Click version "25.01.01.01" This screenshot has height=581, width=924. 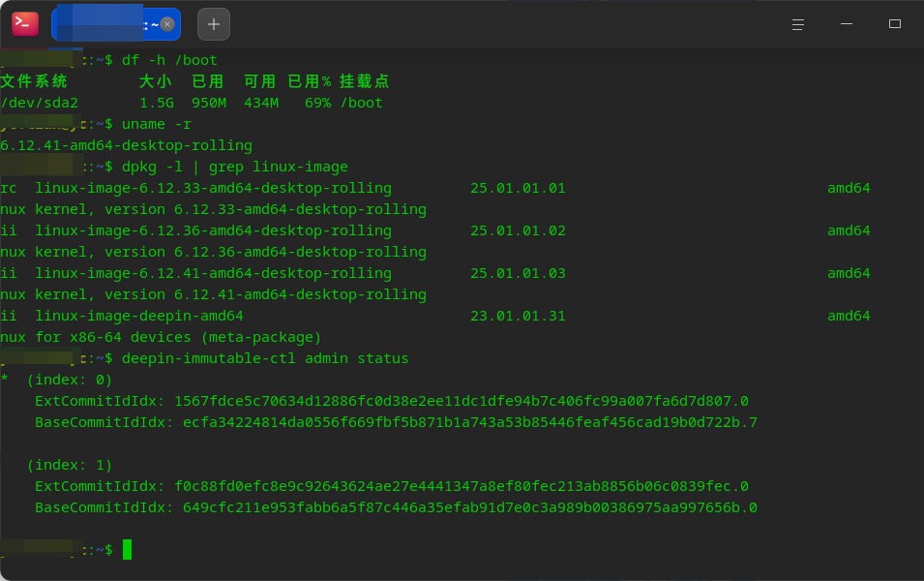(x=518, y=188)
